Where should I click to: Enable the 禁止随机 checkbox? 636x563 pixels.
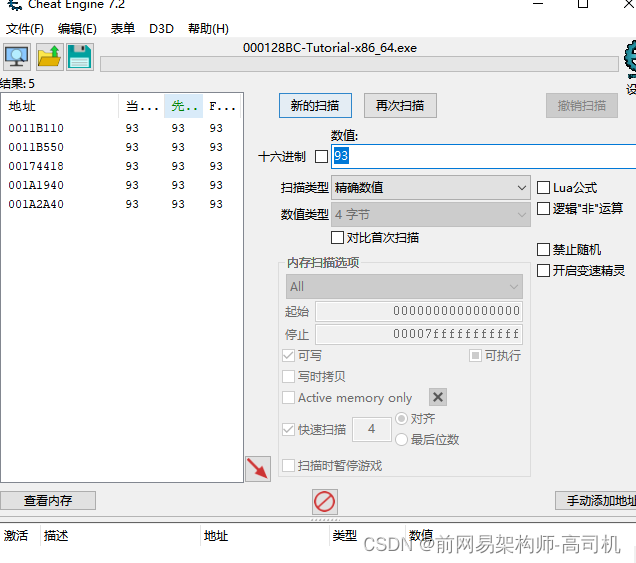click(543, 249)
